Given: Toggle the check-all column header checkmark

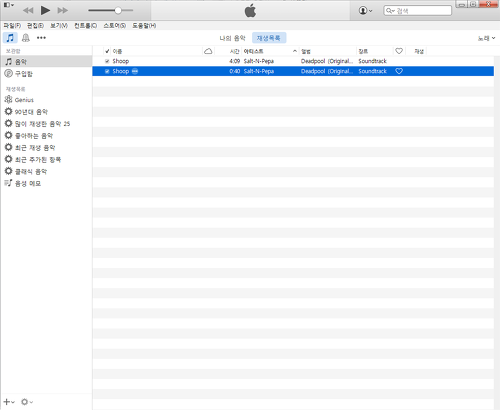Looking at the screenshot, I should [107, 51].
